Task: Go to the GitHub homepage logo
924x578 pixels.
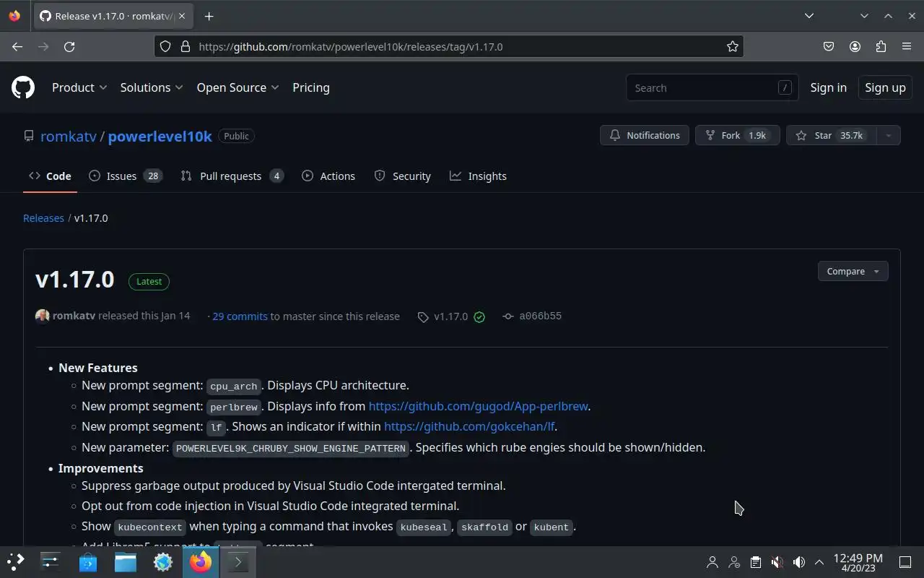Action: [23, 87]
